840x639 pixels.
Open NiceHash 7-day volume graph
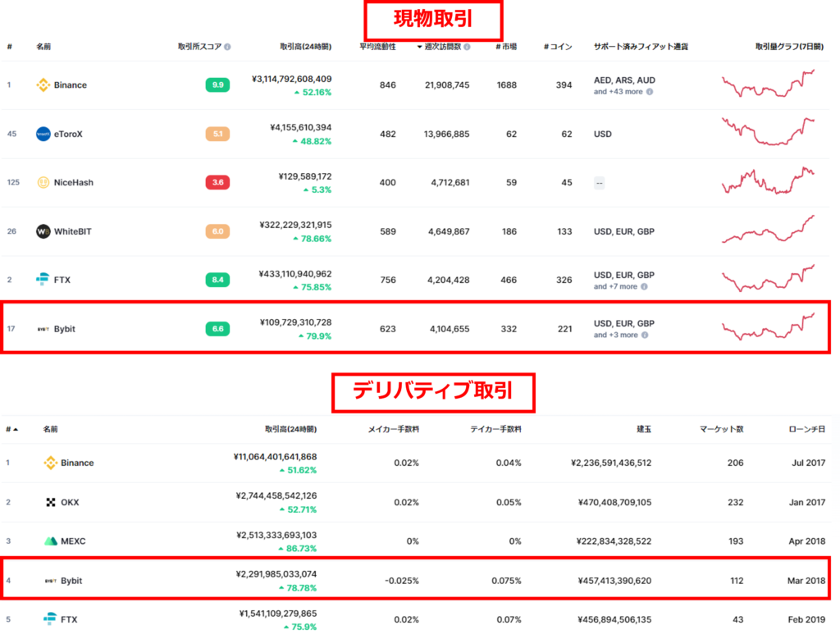point(768,180)
